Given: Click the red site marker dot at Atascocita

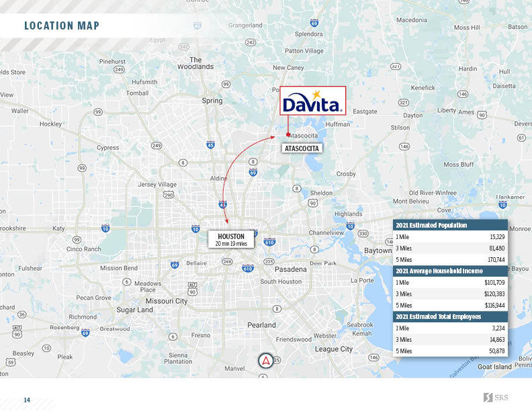Looking at the screenshot, I should (x=288, y=134).
